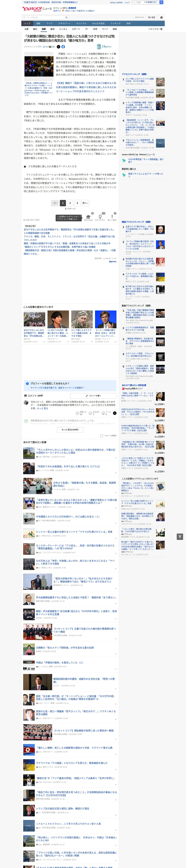The image size is (186, 868).
Task: Open the article's main protest photo
Action: 39,66
